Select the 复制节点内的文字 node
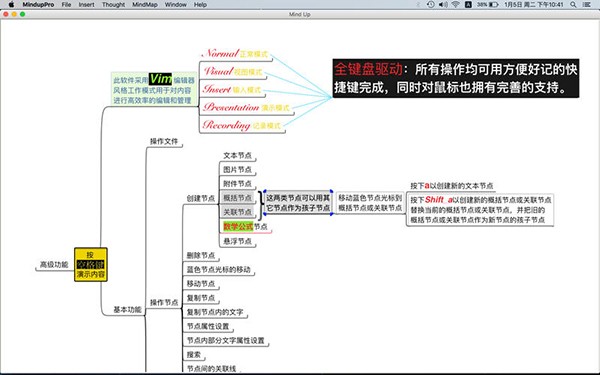This screenshot has width=600, height=375. [215, 312]
